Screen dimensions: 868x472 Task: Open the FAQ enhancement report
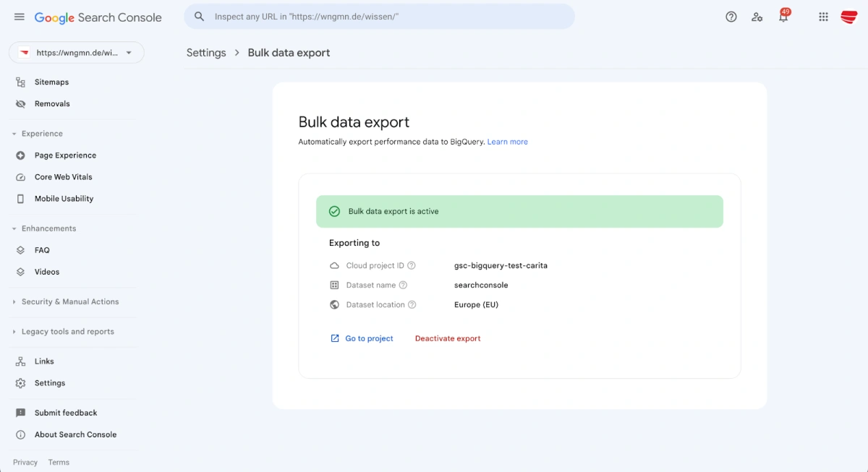click(x=42, y=249)
